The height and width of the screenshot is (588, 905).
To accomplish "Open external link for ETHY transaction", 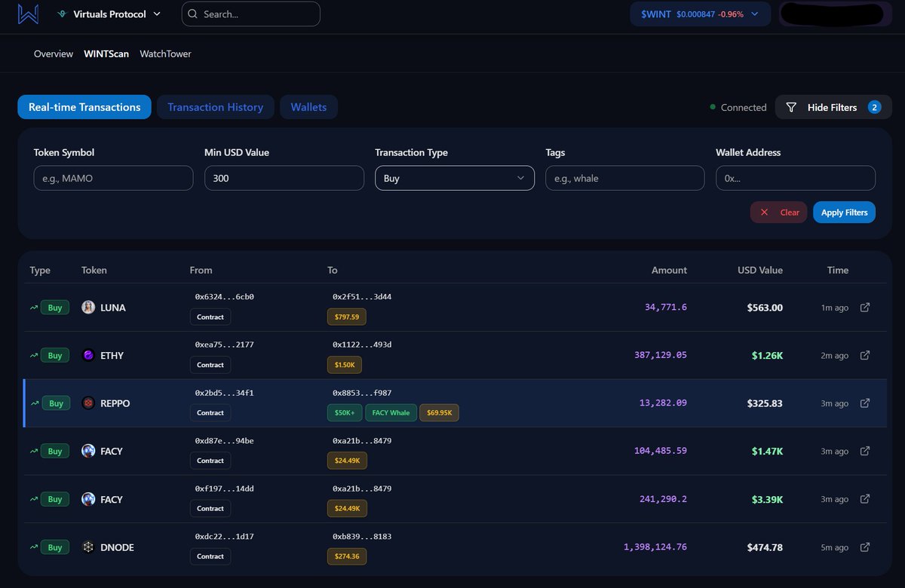I will 865,355.
